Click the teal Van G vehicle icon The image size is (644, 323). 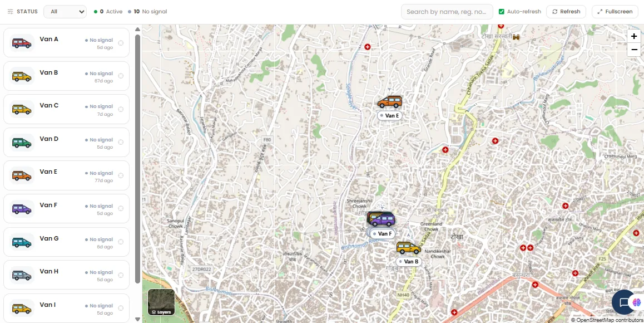coord(22,242)
